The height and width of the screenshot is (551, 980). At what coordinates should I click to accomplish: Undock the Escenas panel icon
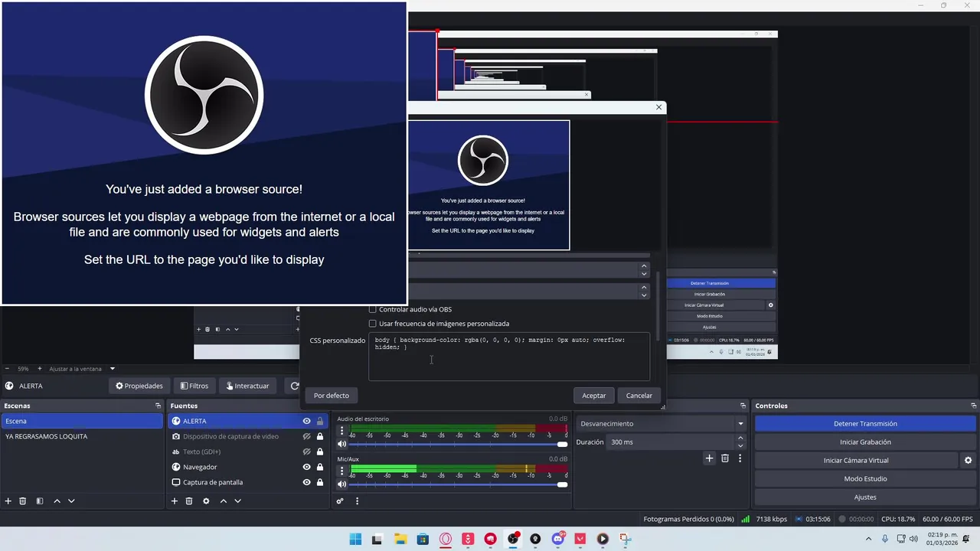pyautogui.click(x=158, y=406)
